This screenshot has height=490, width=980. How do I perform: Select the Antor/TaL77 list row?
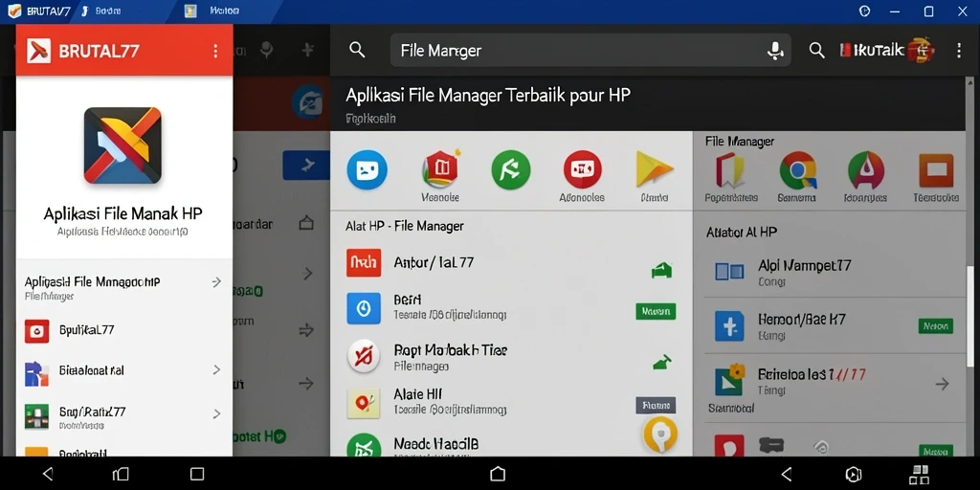coord(511,264)
